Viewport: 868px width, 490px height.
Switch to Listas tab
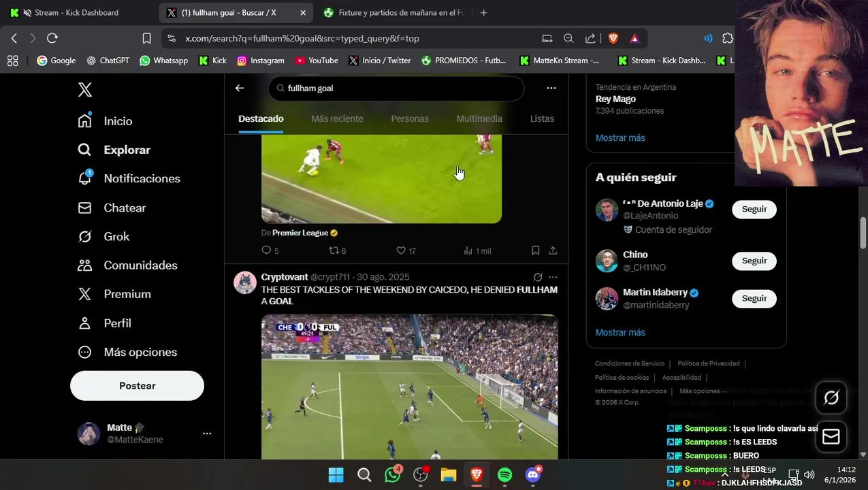[542, 118]
